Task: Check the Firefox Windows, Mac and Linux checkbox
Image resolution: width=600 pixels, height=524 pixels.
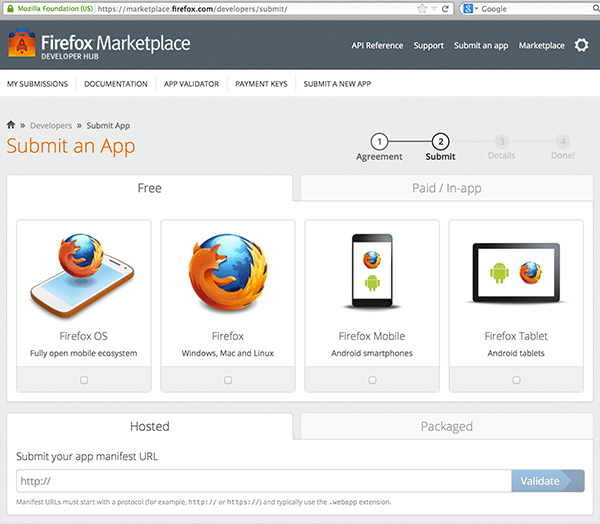Action: (x=228, y=380)
